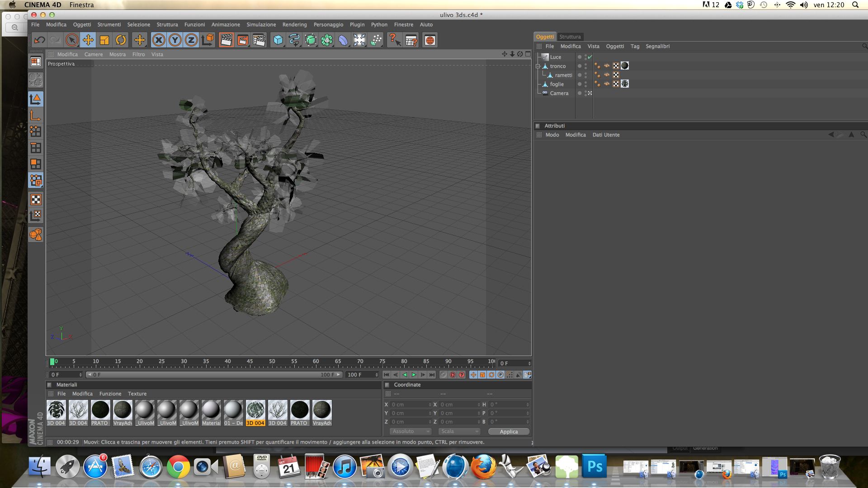Open the Rendering menu
Screen dimensions: 868x488
[x=294, y=24]
